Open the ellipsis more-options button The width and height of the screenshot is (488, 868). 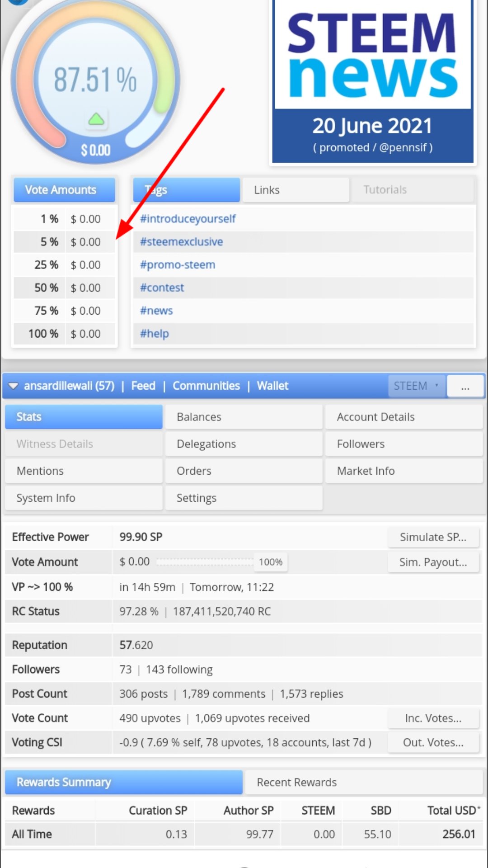tap(465, 386)
